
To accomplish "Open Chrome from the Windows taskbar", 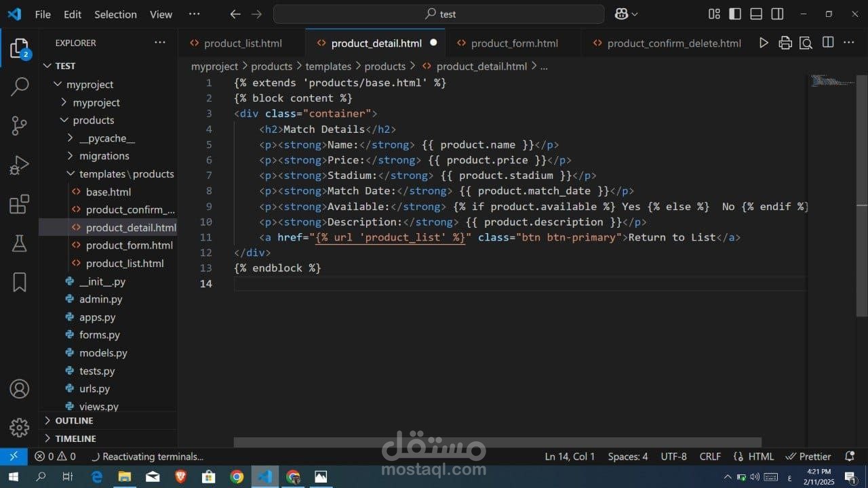I will coord(237,476).
